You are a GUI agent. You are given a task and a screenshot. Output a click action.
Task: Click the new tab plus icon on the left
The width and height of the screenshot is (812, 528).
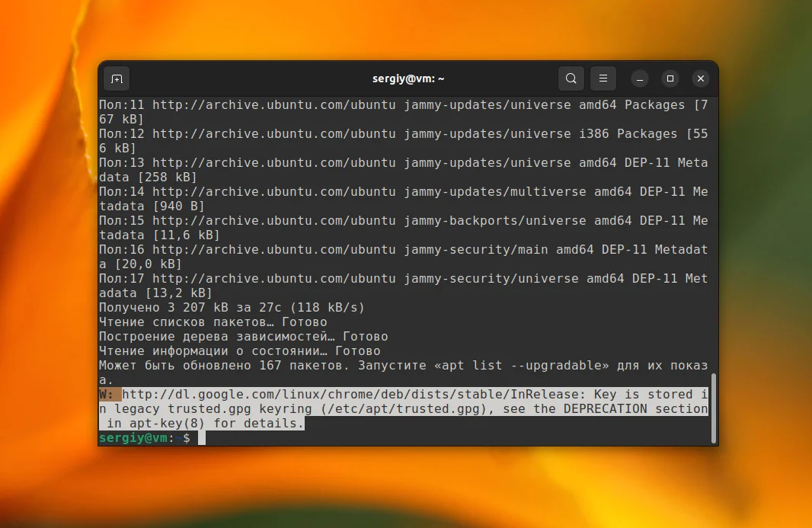click(x=117, y=78)
